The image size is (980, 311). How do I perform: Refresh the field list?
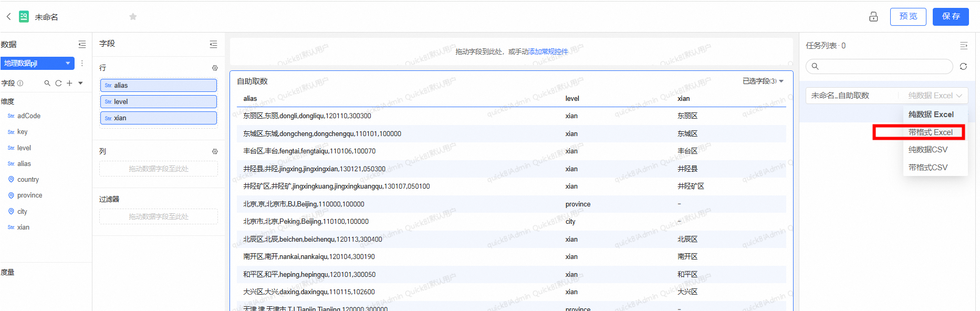58,83
